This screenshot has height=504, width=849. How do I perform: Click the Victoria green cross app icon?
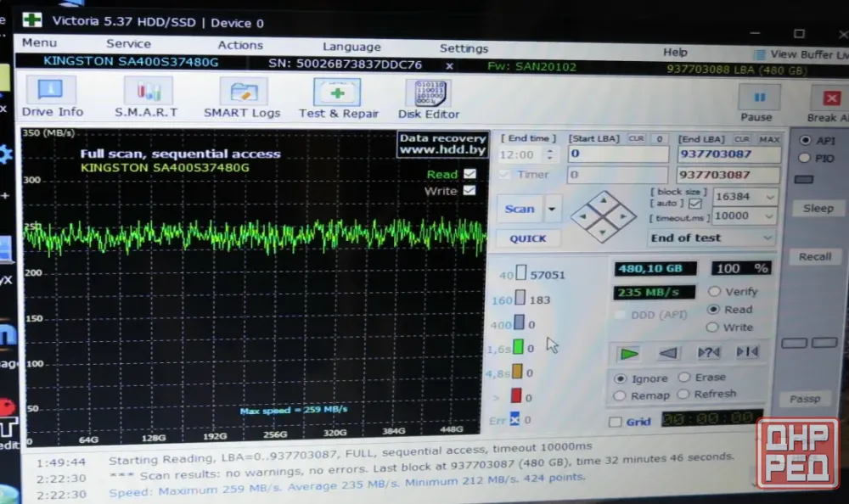tap(32, 20)
